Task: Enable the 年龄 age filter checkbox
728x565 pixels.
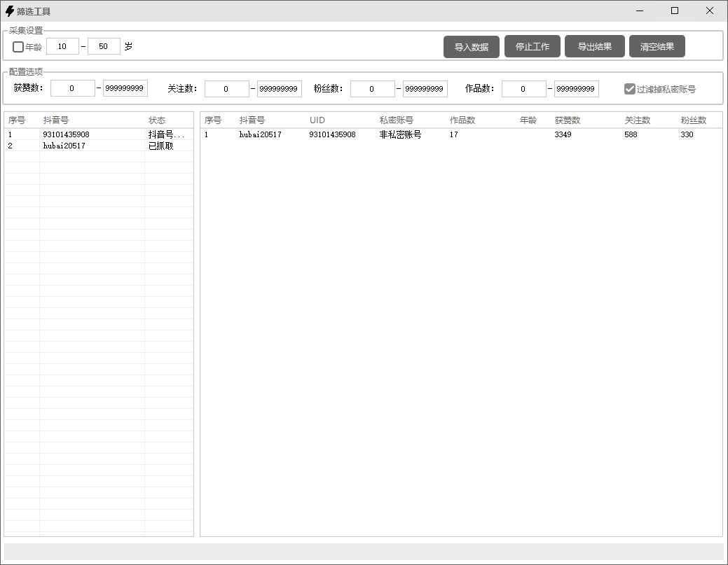Action: coord(18,47)
